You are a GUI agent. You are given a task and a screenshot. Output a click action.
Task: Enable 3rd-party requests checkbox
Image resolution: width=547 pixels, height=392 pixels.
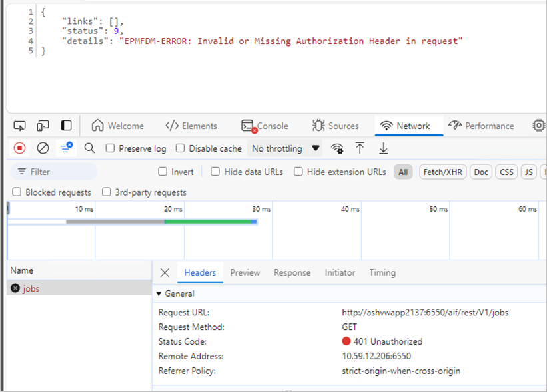[x=107, y=192]
